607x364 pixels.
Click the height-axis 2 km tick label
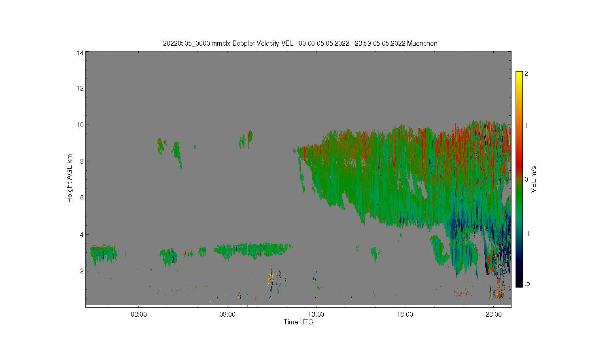click(82, 271)
